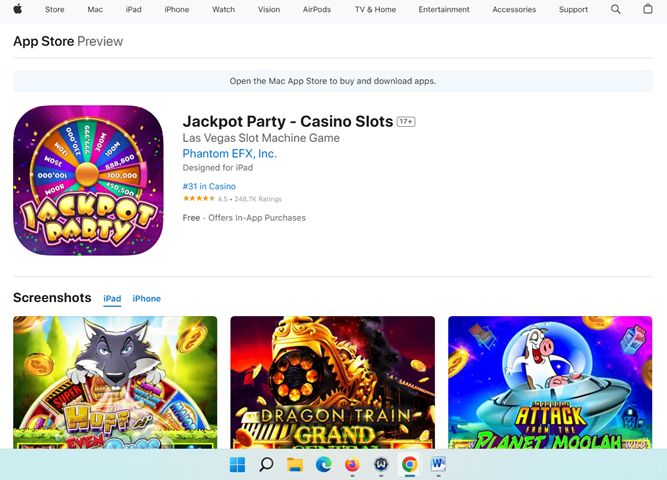
Task: Open the AirPods menu item
Action: pos(316,9)
